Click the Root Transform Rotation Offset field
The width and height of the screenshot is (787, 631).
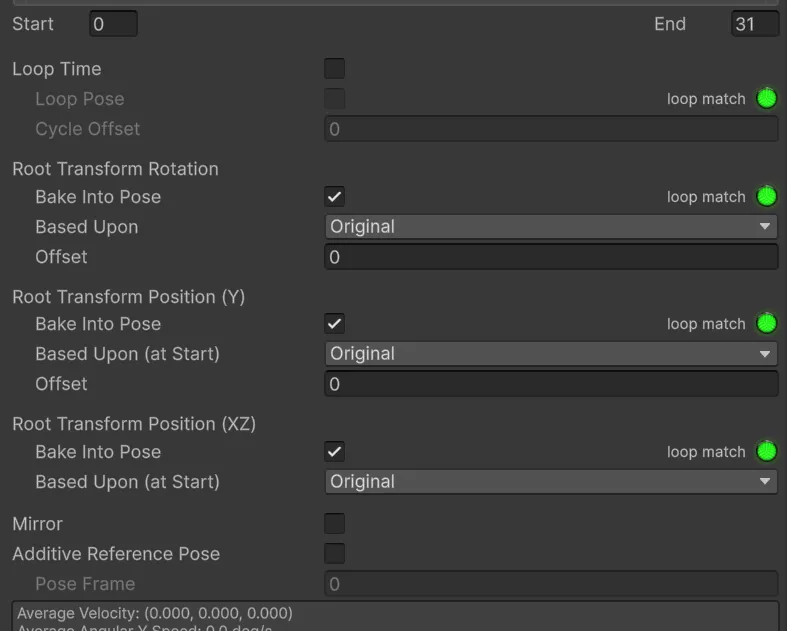coord(551,257)
